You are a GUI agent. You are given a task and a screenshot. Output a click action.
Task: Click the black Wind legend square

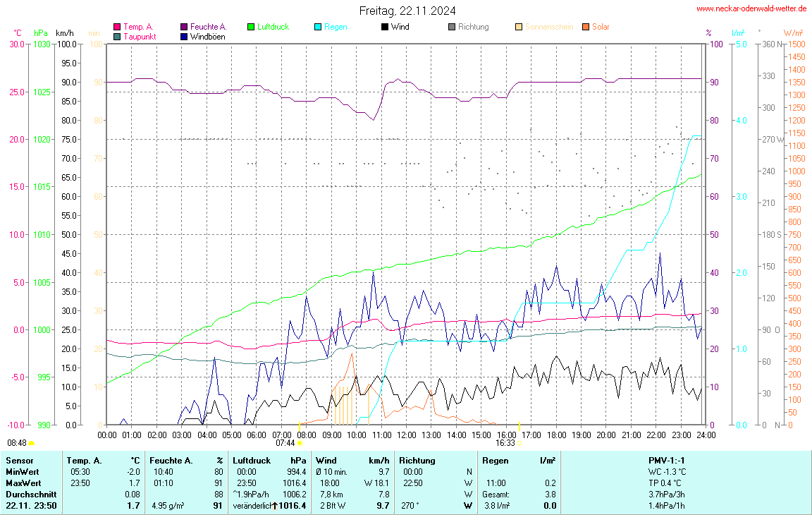click(385, 28)
